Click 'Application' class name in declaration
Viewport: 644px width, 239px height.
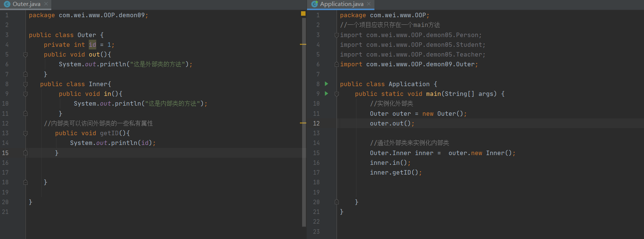tap(409, 84)
